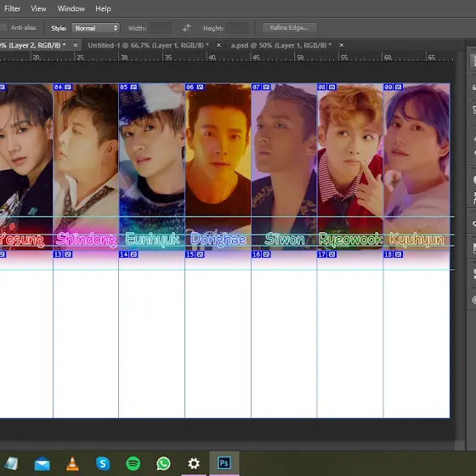476x476 pixels.
Task: Select the Layer 2, RGB/8 document tab
Action: 33,45
